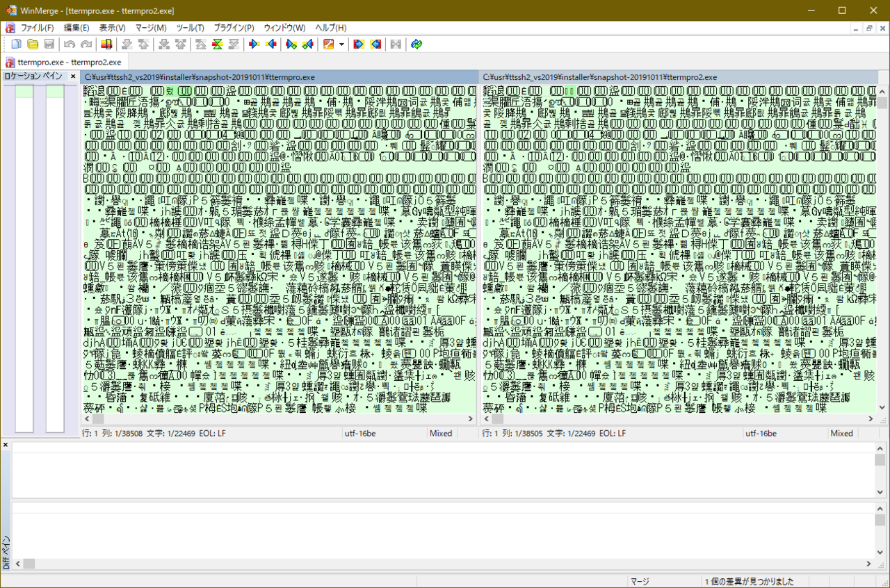The width and height of the screenshot is (890, 588).
Task: Click the left bar in location pane
Action: pyautogui.click(x=24, y=257)
